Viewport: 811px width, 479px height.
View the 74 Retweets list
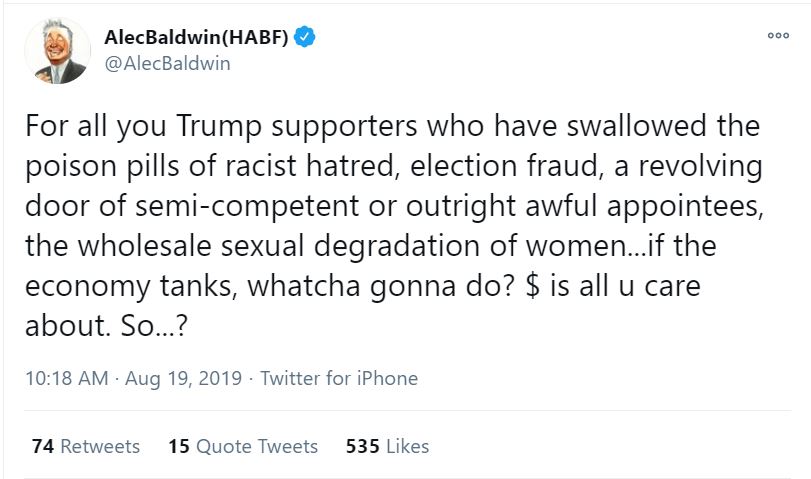tap(86, 446)
